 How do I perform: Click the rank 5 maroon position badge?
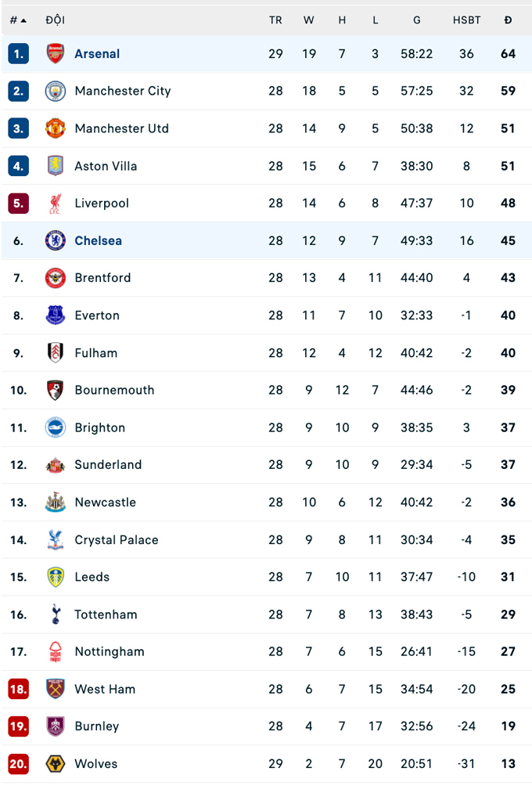point(19,204)
